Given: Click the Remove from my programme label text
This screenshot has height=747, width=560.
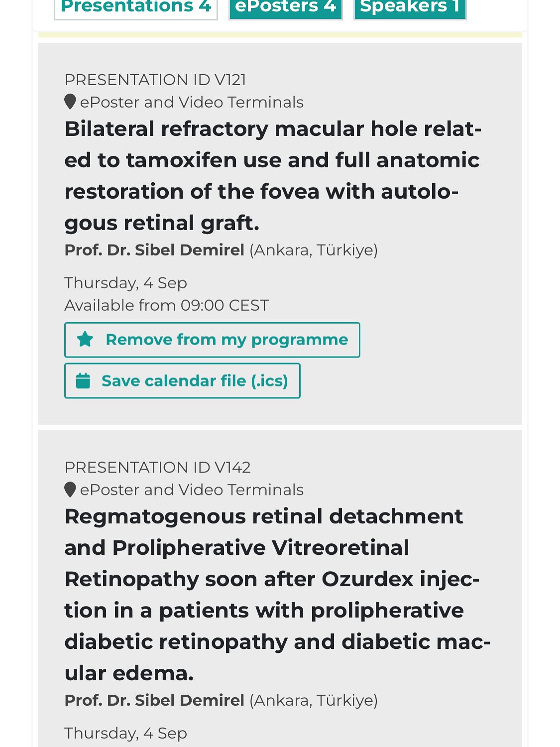Looking at the screenshot, I should coord(227,340).
